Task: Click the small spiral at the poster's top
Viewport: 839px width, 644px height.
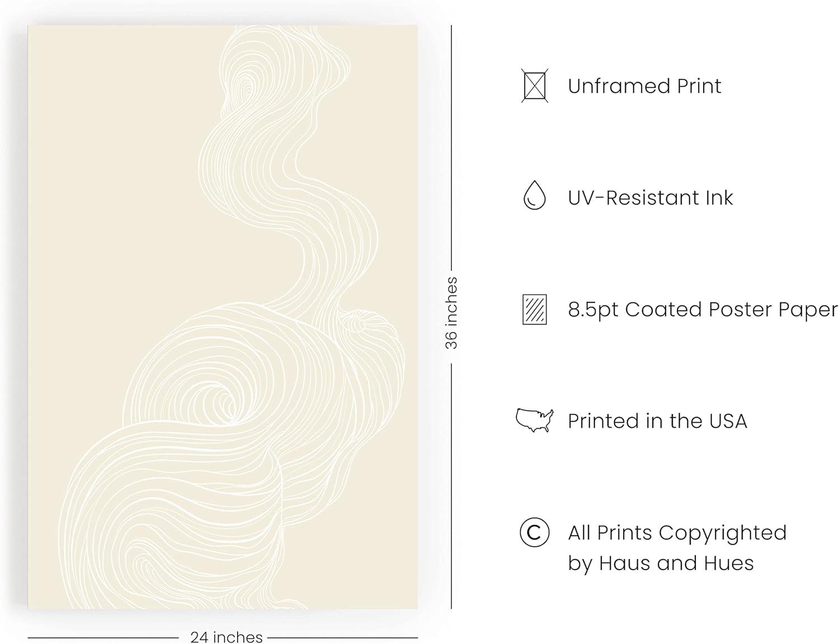Action: 245,87
